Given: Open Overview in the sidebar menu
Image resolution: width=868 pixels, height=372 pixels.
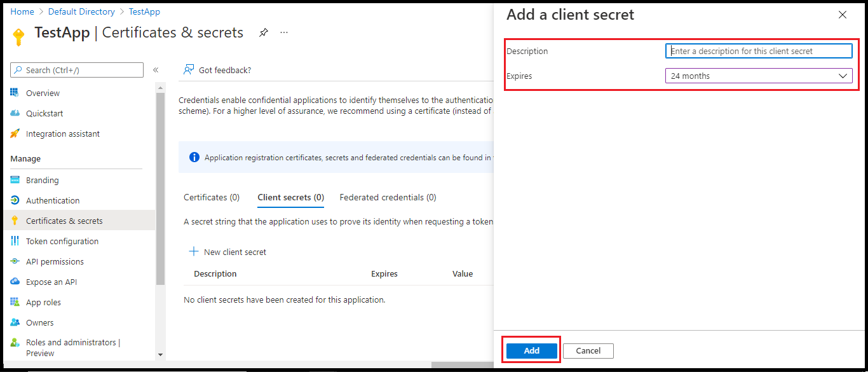Looking at the screenshot, I should pyautogui.click(x=43, y=93).
